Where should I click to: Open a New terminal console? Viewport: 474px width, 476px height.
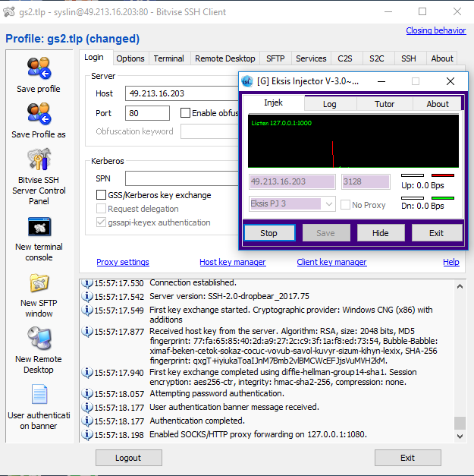[x=39, y=227]
